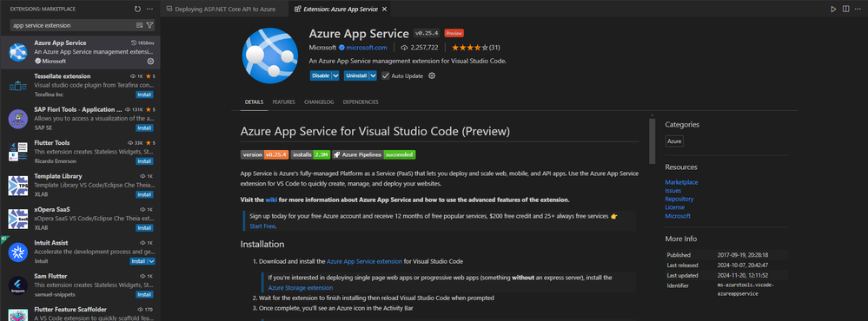Close the Extension: Azure App Service tab
Screen dimensions: 868x321
tap(385, 9)
